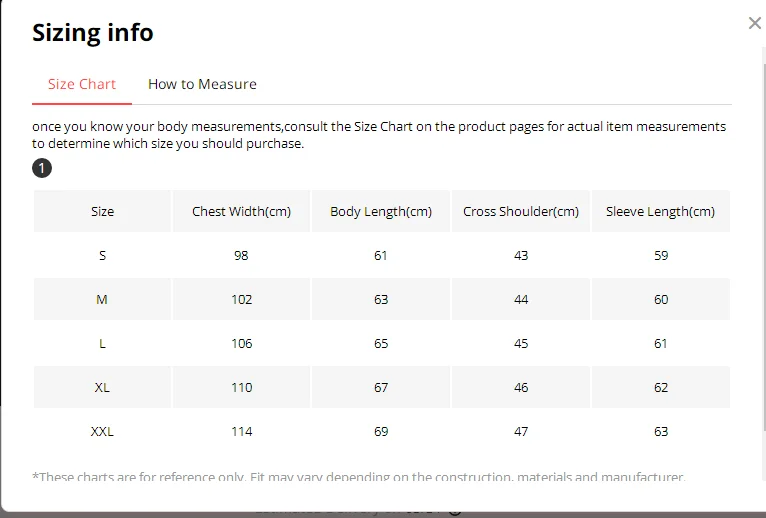Viewport: 766px width, 518px height.
Task: Click the Sizing info heading
Action: [93, 32]
